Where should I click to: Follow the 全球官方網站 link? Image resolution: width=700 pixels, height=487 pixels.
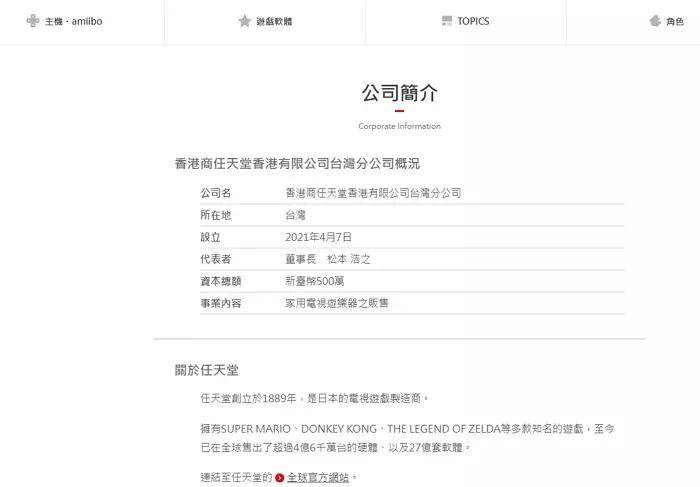[318, 478]
